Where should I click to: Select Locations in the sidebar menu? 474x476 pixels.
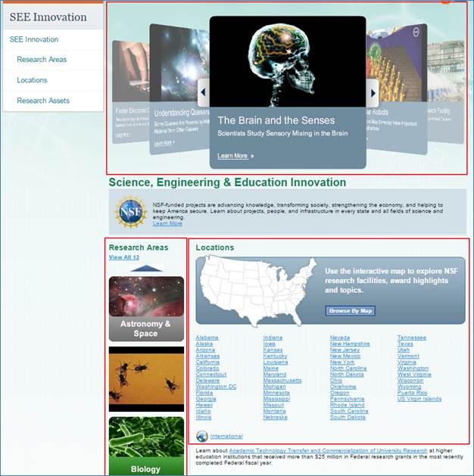tap(32, 80)
